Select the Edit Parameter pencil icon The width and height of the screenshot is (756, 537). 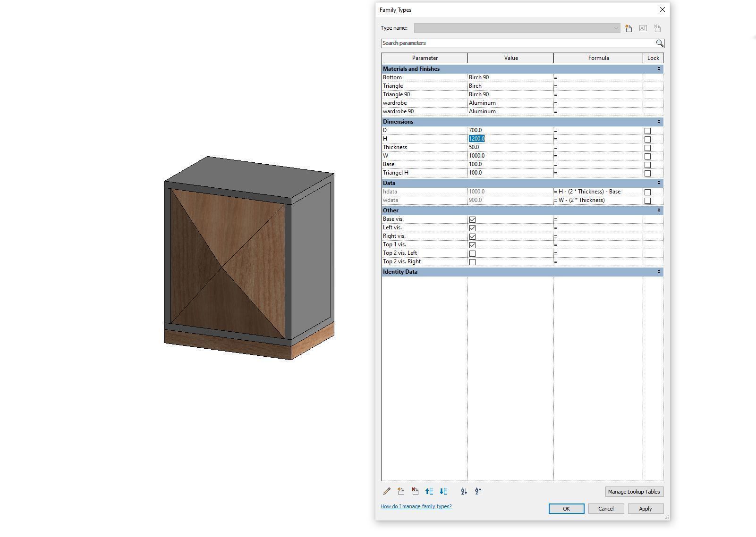(x=387, y=491)
